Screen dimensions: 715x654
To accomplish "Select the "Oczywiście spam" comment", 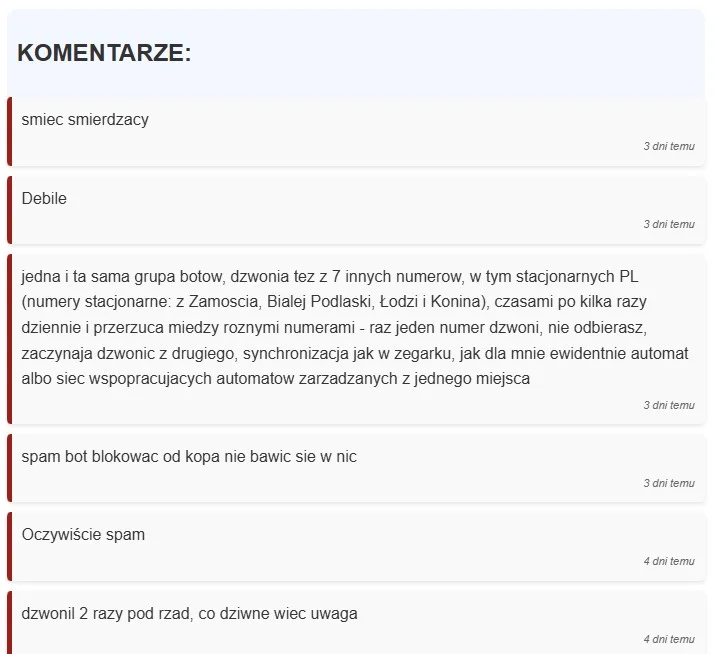I will (83, 535).
